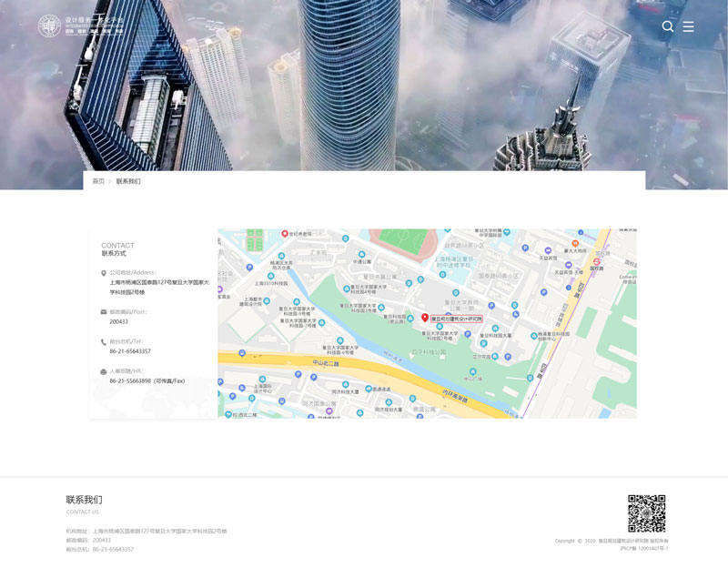Go to 首页 in breadcrumb

coord(98,181)
